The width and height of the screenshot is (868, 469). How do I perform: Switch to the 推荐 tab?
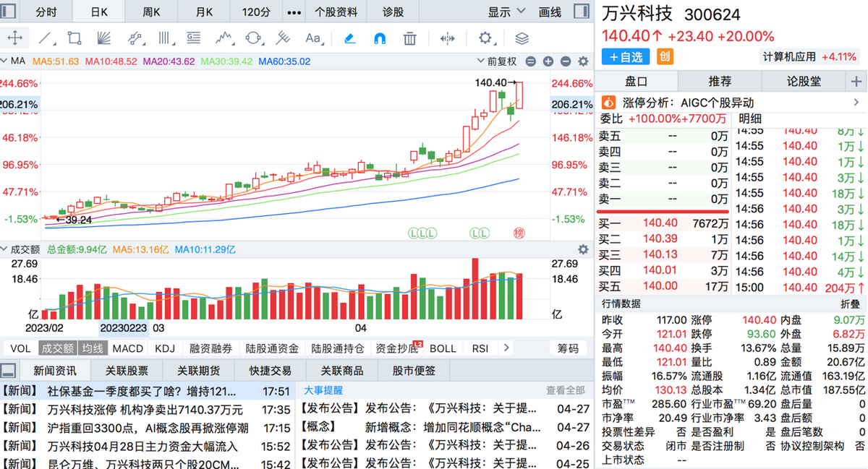tap(720, 82)
